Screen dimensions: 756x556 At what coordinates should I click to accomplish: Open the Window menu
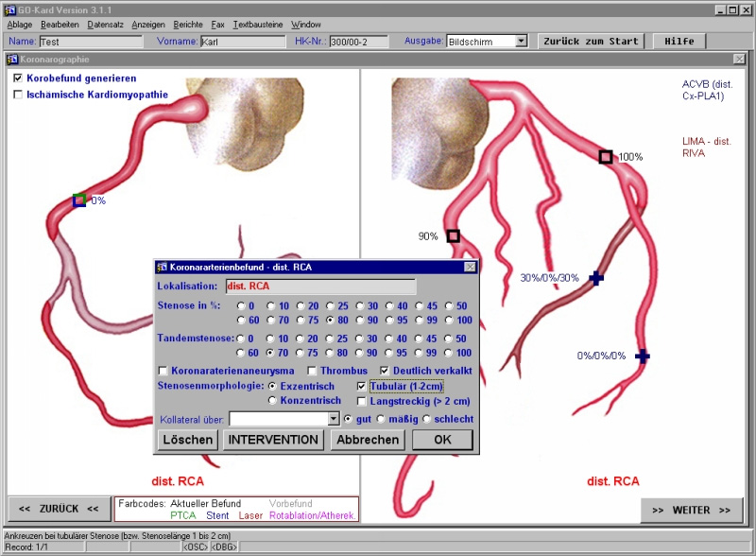305,25
